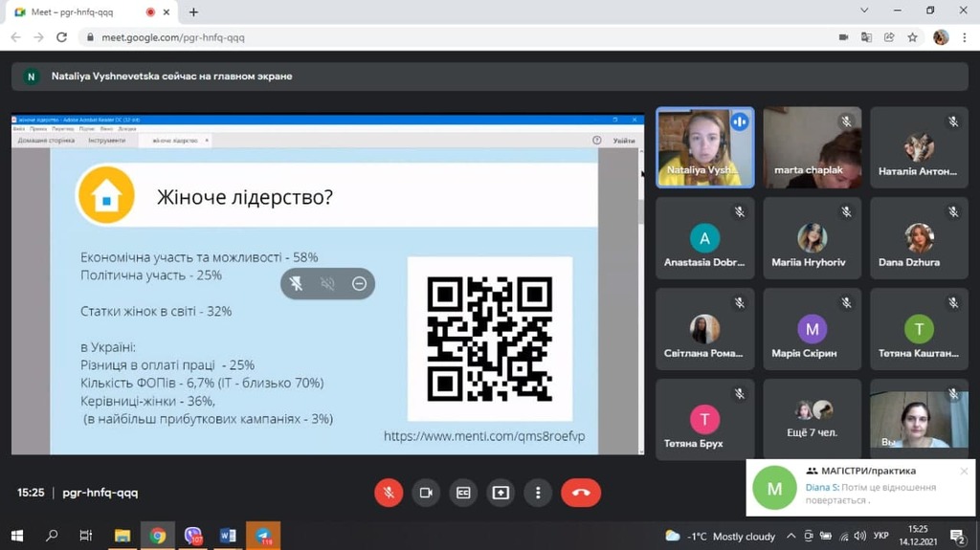The width and height of the screenshot is (980, 550).
Task: Click the remove (minus) icon on the presentation overlay
Action: [x=359, y=283]
